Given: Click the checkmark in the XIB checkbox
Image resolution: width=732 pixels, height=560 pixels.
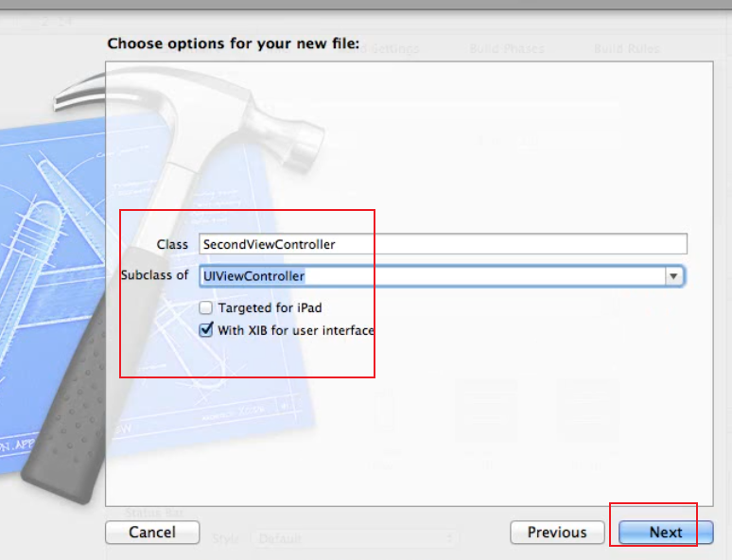Looking at the screenshot, I should [206, 329].
